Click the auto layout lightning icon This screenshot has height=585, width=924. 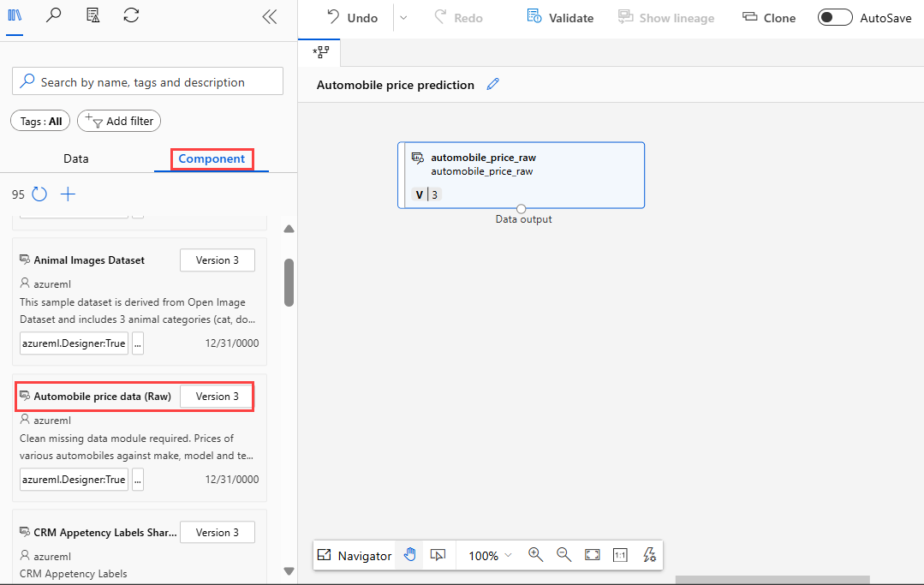tap(649, 555)
